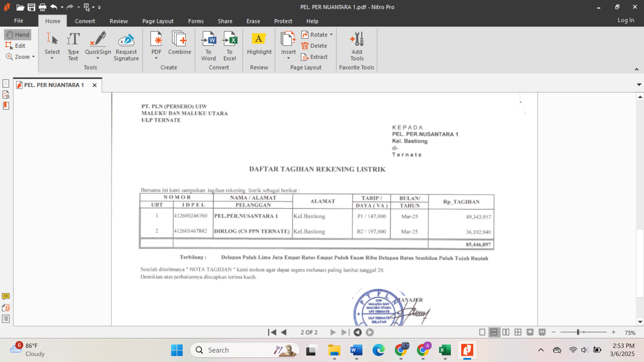Click the Open file folder icon
Viewport: 644px width, 362px height.
pyautogui.click(x=20, y=7)
